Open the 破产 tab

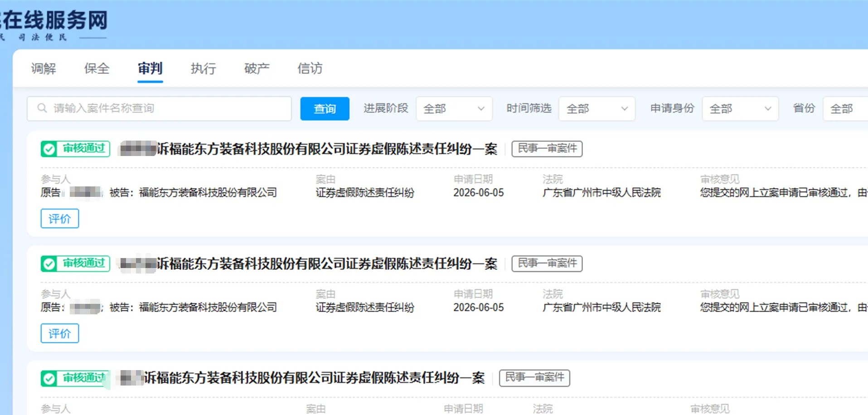(x=257, y=68)
